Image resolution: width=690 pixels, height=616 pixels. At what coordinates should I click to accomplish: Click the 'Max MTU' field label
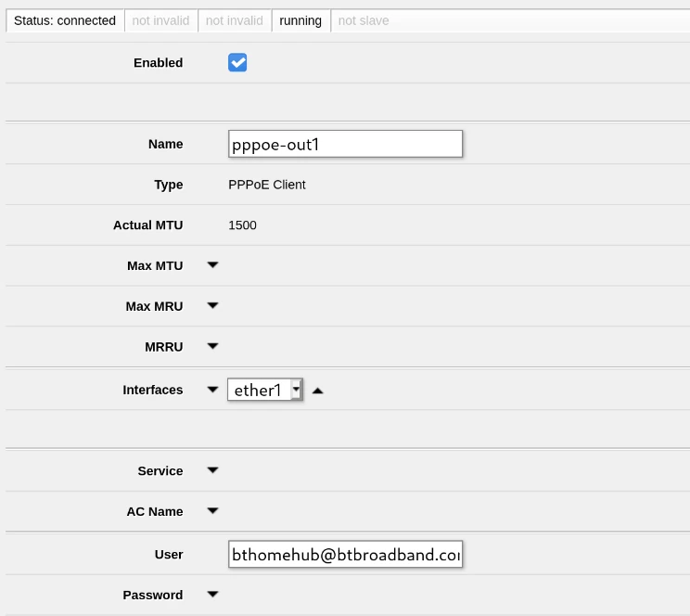click(155, 265)
